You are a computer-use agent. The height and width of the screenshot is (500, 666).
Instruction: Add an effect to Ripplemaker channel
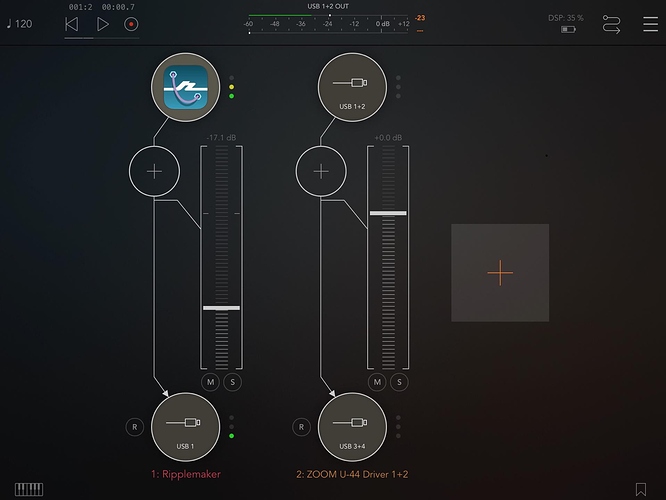[154, 171]
